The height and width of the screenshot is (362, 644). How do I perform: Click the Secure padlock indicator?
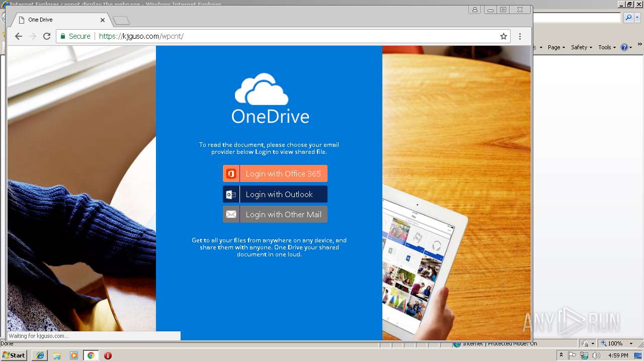point(75,36)
